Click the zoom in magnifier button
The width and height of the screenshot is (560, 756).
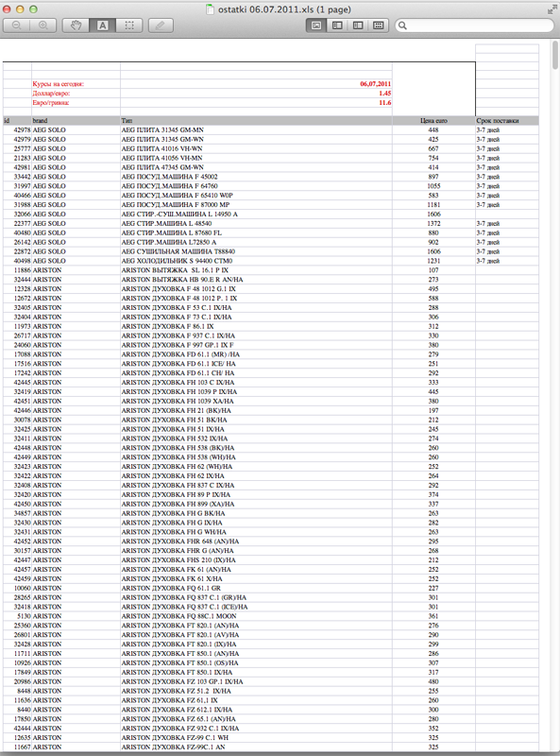point(42,26)
